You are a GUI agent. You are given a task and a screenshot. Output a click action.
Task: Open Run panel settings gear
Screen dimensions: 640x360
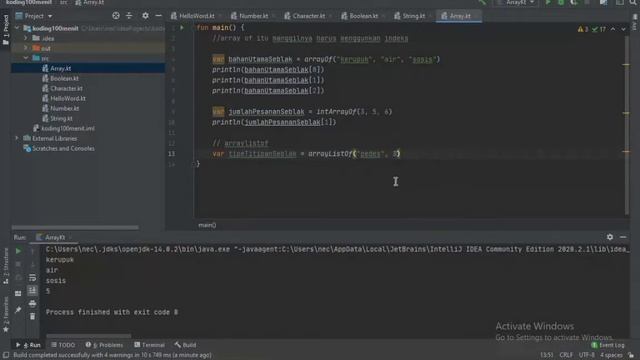click(x=610, y=237)
